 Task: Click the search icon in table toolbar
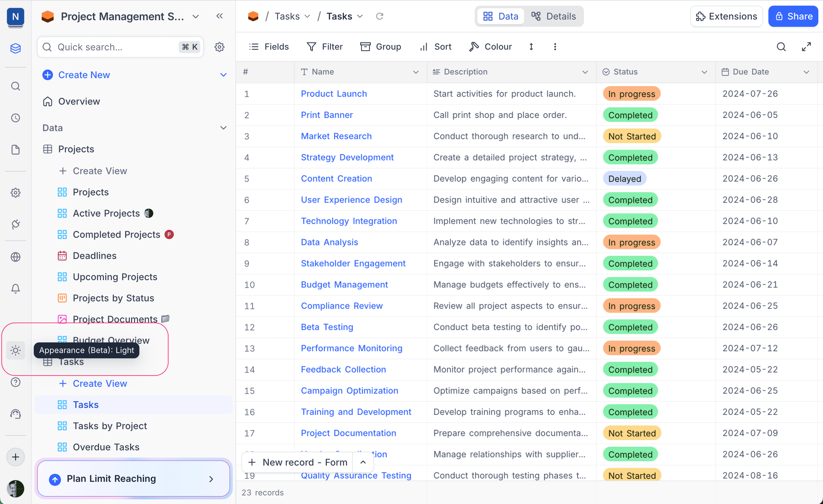[781, 47]
